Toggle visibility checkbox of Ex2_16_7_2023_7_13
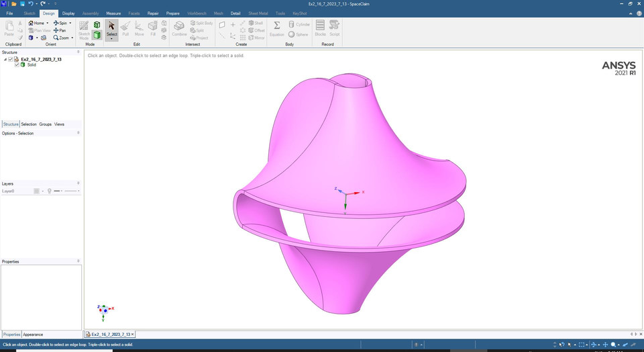This screenshot has height=352, width=644. point(11,59)
